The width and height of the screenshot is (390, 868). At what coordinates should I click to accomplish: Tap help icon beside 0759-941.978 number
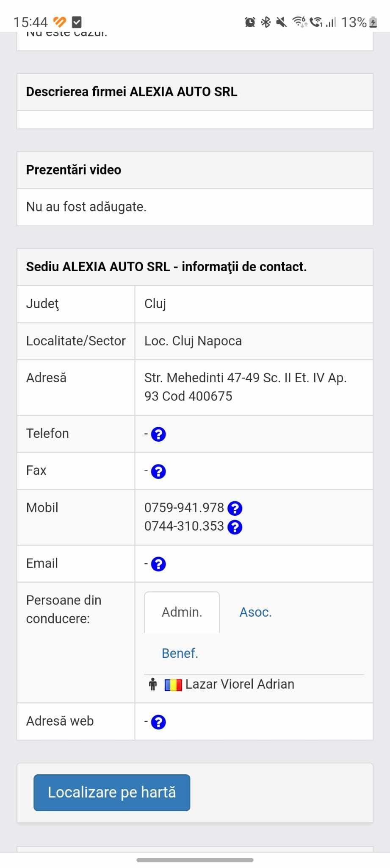coord(235,508)
